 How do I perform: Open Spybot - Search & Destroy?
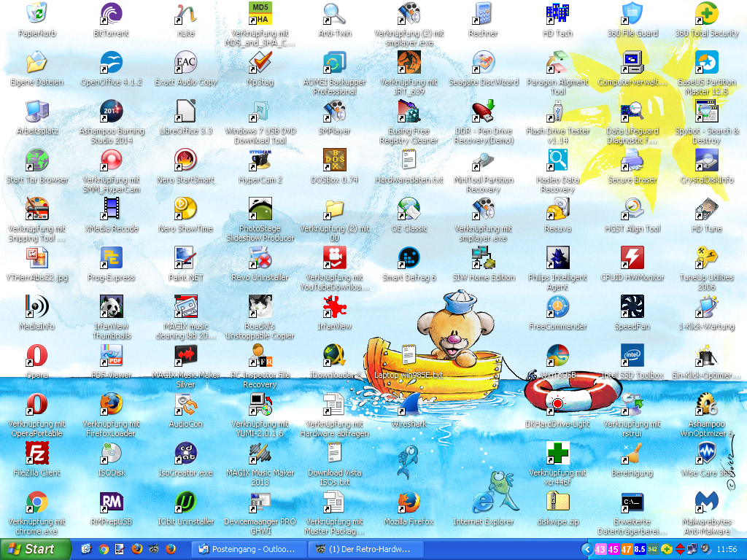[706, 112]
